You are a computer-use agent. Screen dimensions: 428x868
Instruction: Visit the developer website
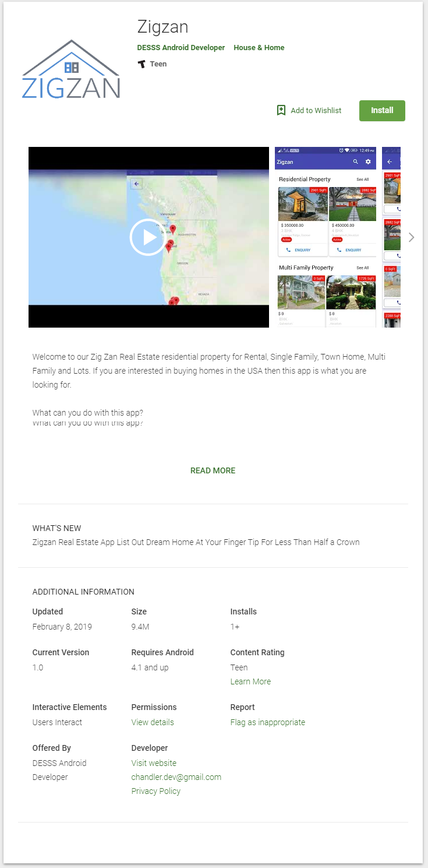[x=154, y=763]
